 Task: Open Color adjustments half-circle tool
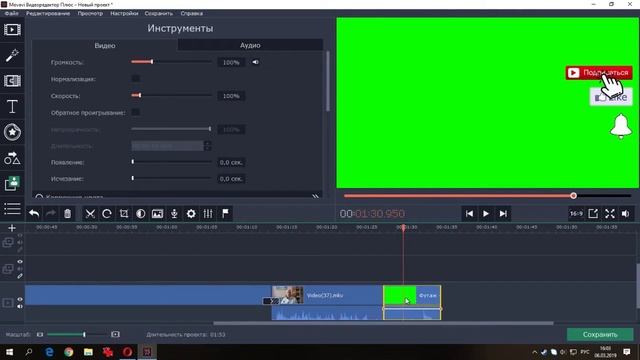pos(140,213)
